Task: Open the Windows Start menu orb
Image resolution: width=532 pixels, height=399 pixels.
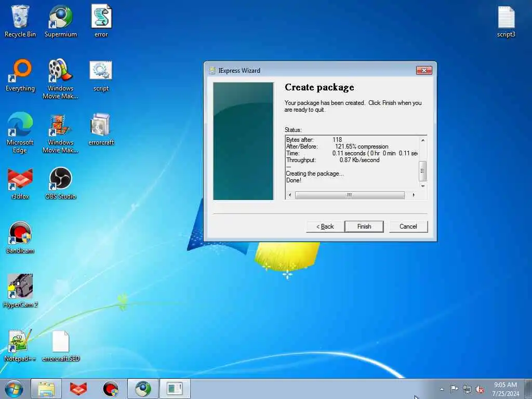Action: coord(14,389)
